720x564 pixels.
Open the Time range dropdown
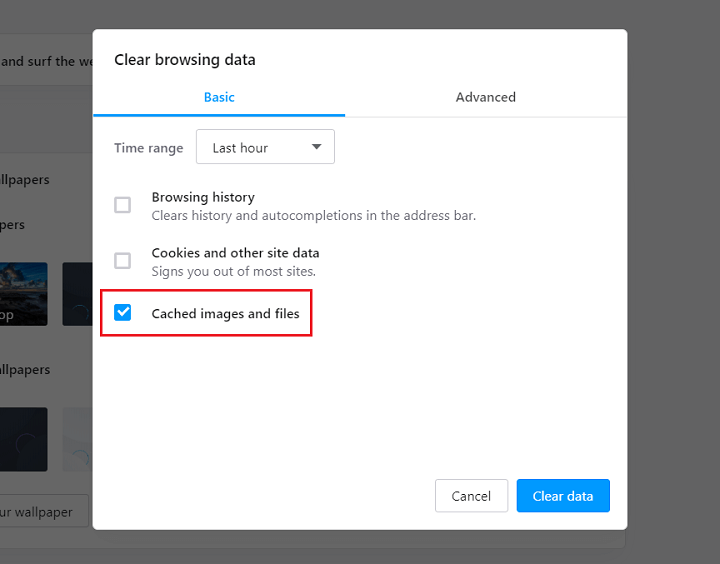[265, 147]
